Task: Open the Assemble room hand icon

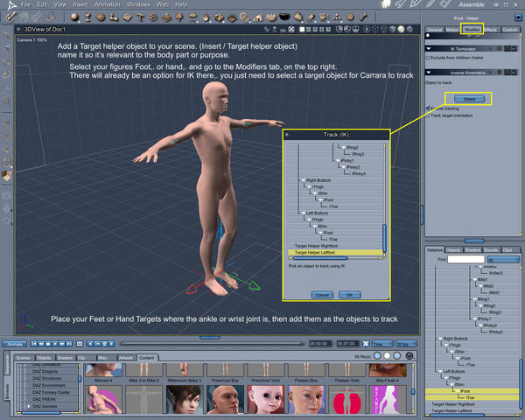Action: 386,4
